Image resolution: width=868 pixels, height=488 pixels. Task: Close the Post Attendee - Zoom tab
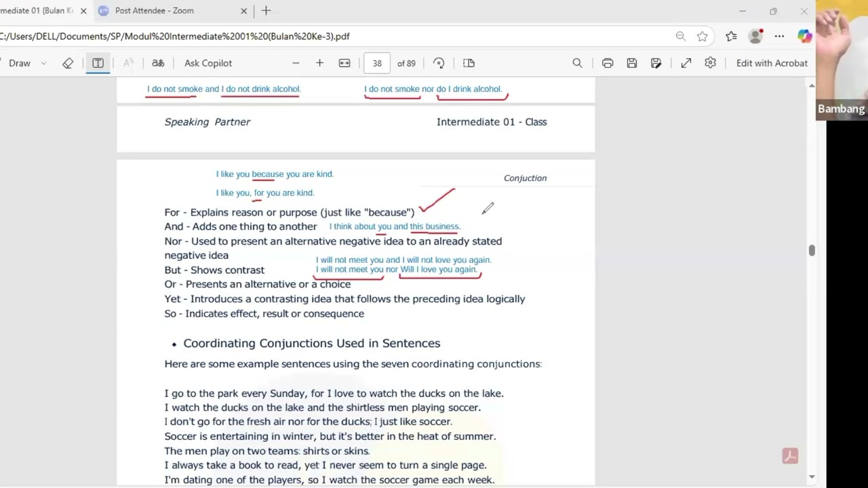click(244, 11)
